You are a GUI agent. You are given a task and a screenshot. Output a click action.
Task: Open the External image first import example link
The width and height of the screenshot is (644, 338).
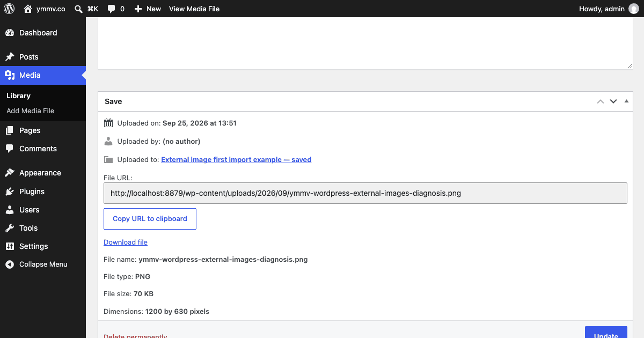coord(236,159)
